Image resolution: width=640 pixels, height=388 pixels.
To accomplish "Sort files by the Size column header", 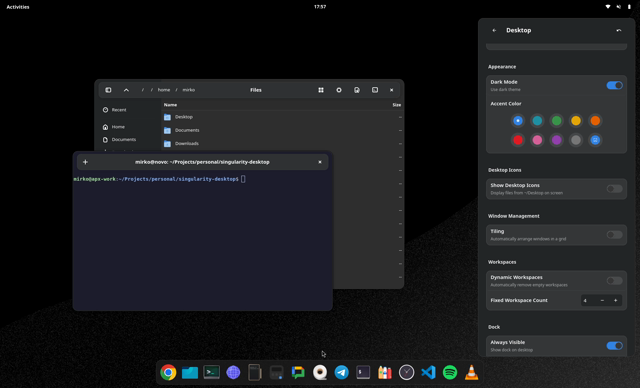I will point(396,105).
